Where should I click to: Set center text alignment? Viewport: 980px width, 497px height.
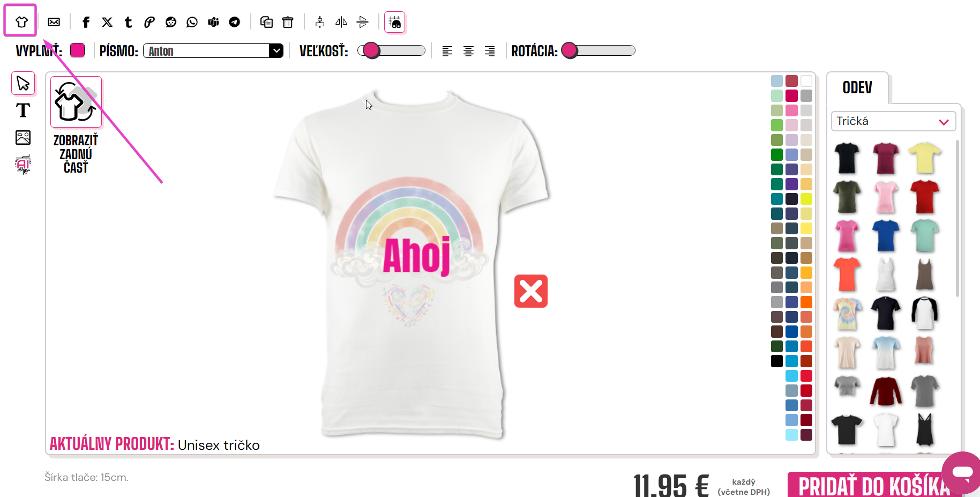(x=468, y=51)
